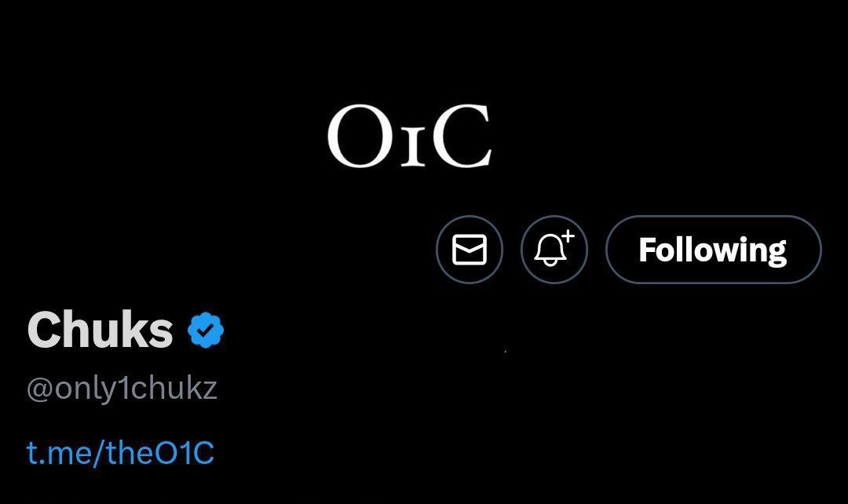Open direct message via envelope icon
Screen dimensions: 848x504
pyautogui.click(x=470, y=250)
